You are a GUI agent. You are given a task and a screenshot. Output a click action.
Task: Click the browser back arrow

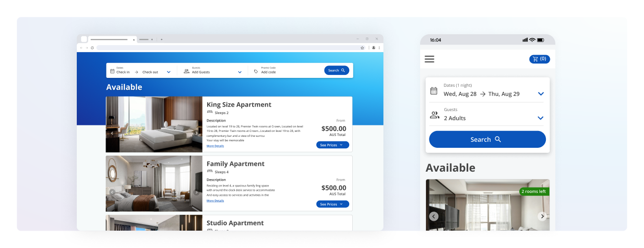(x=81, y=48)
